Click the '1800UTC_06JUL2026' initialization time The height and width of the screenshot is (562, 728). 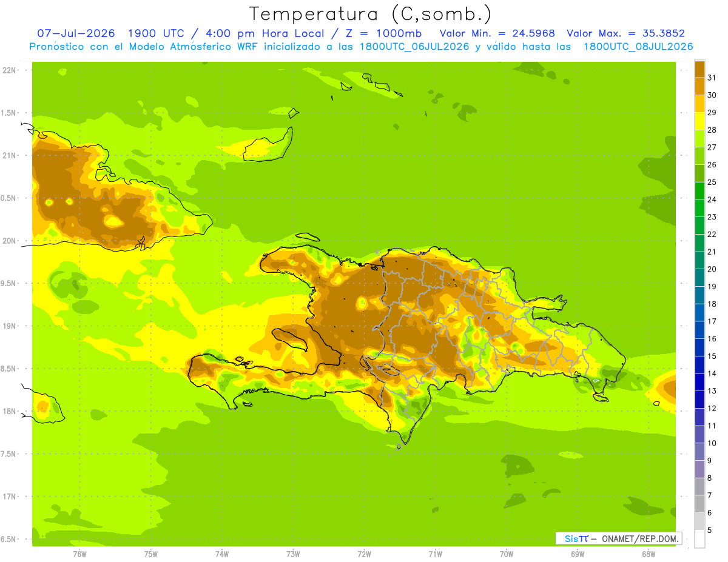click(x=414, y=47)
